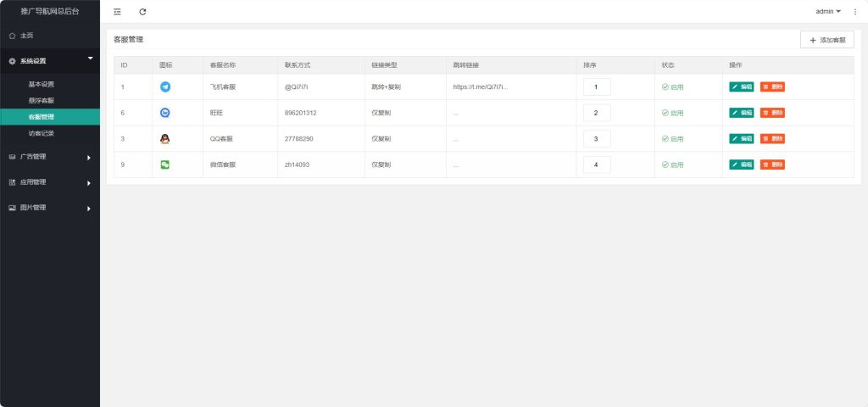Click the 广告管理 sidebar icon
868x407 pixels.
[x=12, y=157]
